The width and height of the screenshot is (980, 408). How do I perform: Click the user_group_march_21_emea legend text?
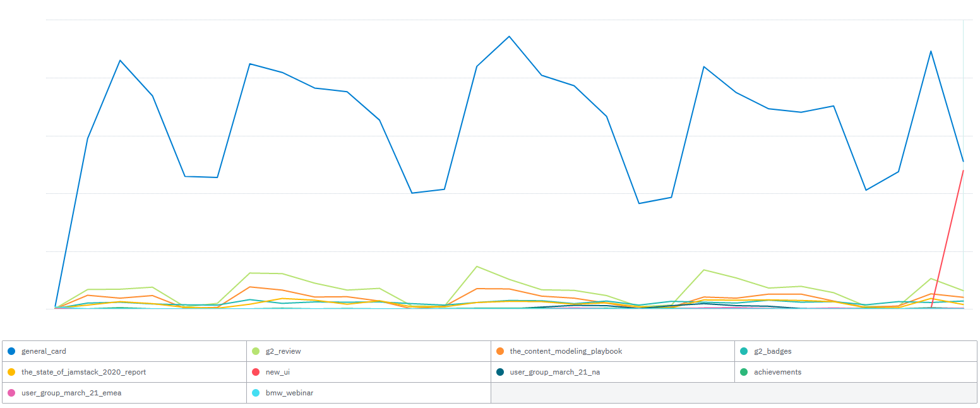[71, 393]
